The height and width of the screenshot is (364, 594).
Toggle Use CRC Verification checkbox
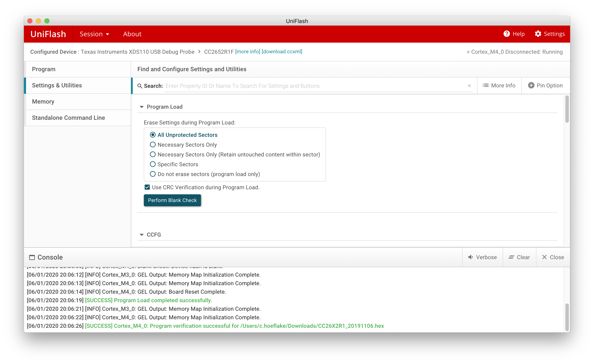click(x=147, y=187)
